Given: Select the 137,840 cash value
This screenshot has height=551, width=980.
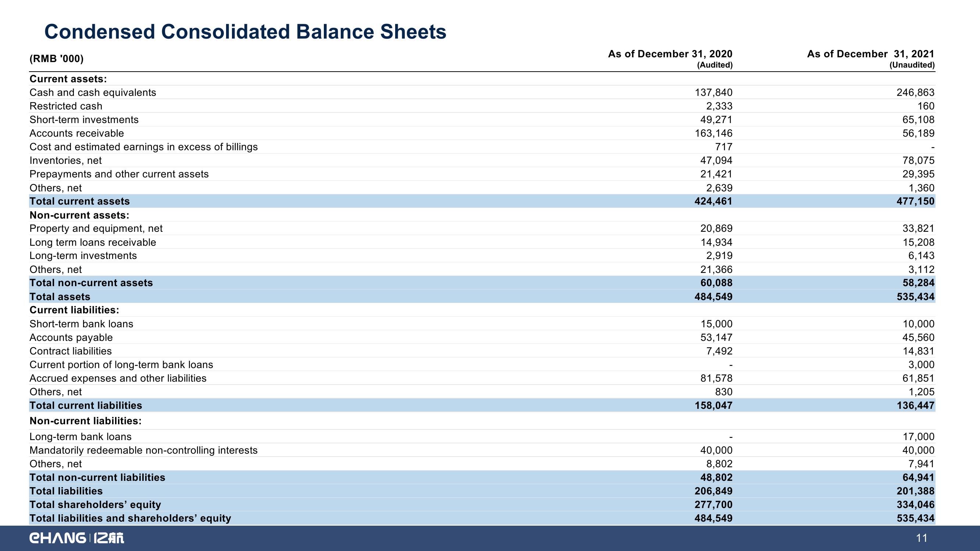Looking at the screenshot, I should click(713, 93).
